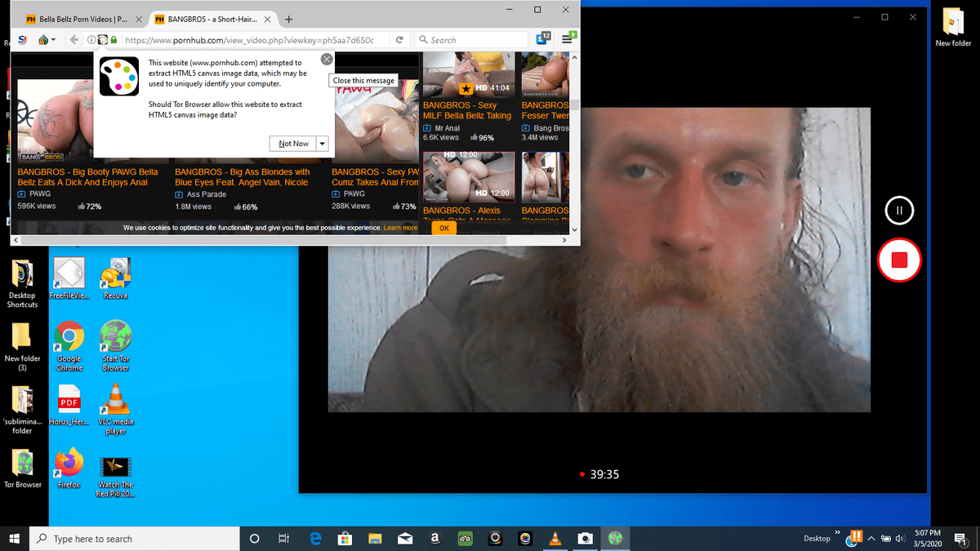Select the New folder icon at top right

[953, 29]
